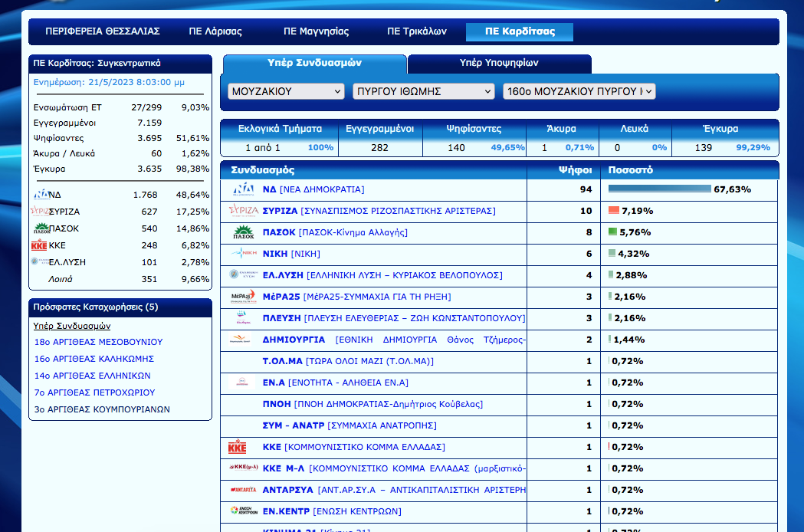The image size is (804, 532).
Task: Switch to the Υπέρ Υποψηφίων tab
Action: point(499,63)
